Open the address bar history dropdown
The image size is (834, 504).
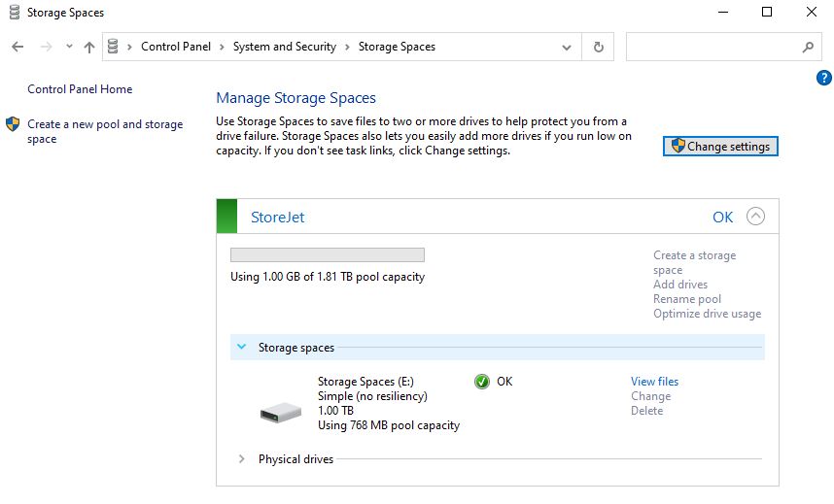pyautogui.click(x=567, y=48)
